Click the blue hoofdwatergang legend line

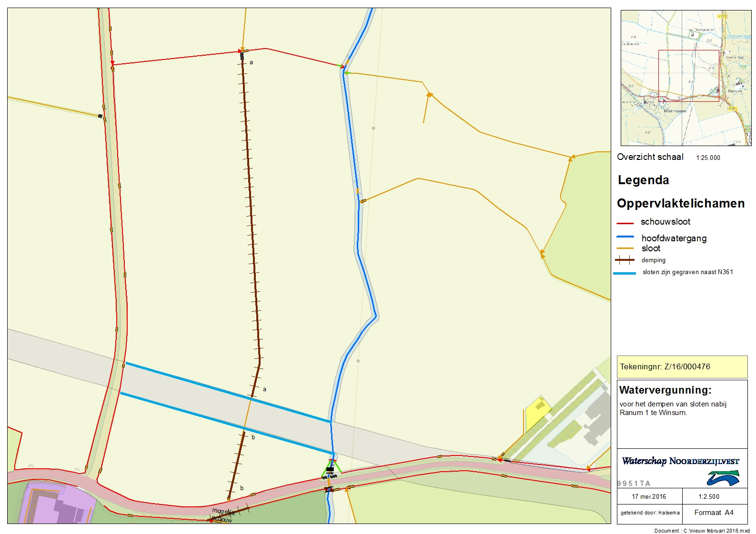(625, 237)
